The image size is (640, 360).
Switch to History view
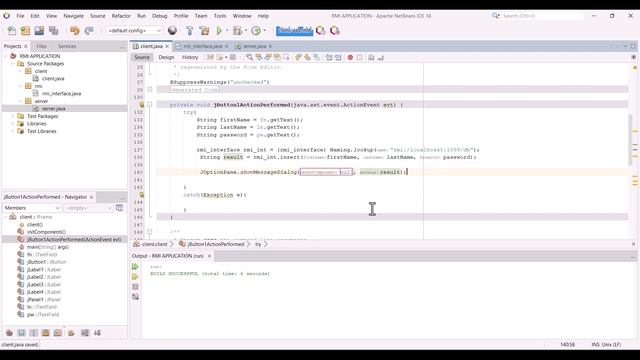(190, 58)
